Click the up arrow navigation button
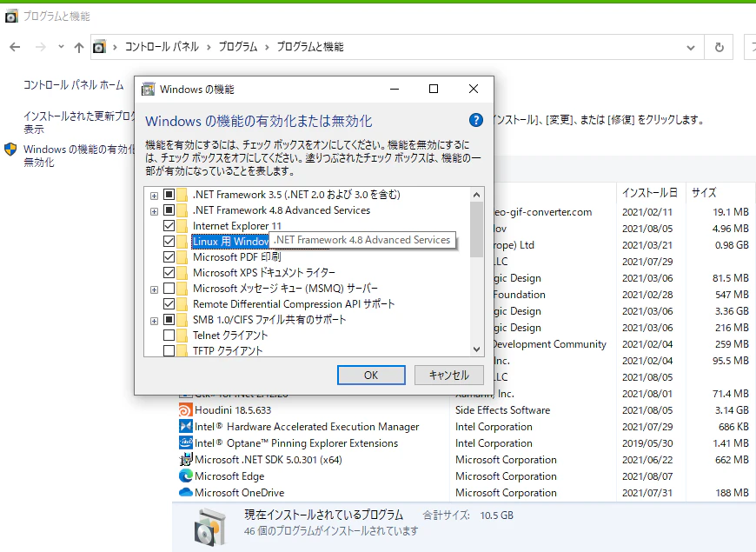This screenshot has height=552, width=756. coord(79,47)
